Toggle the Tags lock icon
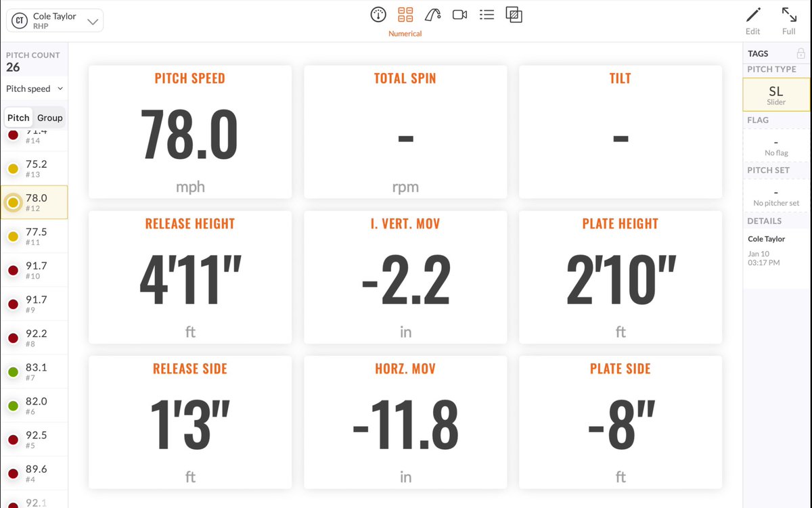This screenshot has width=812, height=508. coord(800,53)
